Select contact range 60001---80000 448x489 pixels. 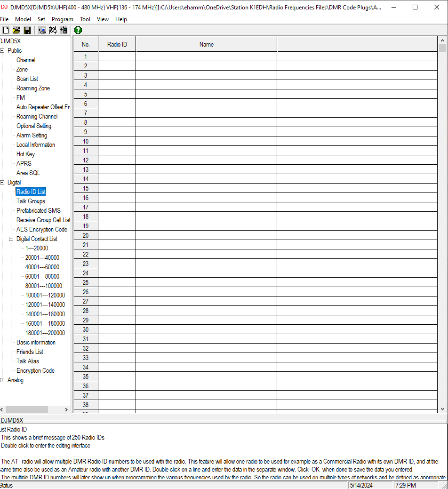click(42, 277)
